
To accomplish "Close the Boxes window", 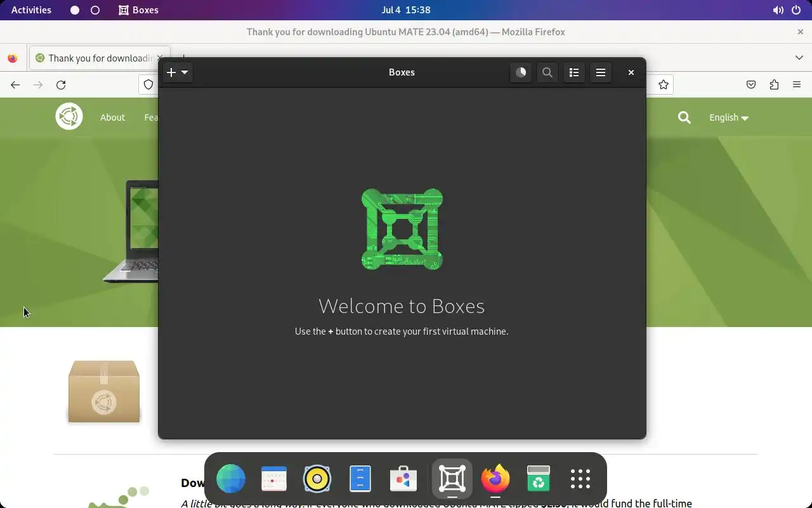I will (x=631, y=72).
